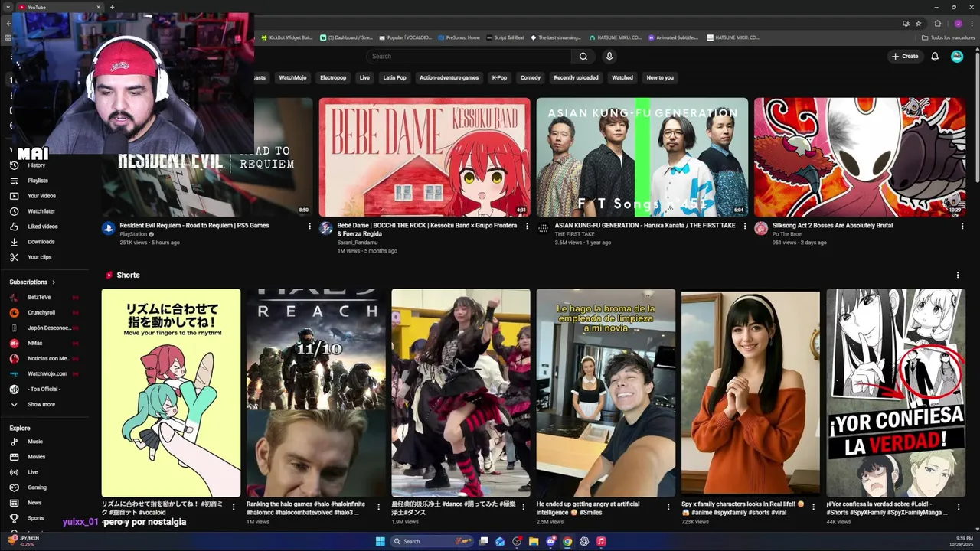This screenshot has width=980, height=551.
Task: Start voice search with microphone
Action: coord(609,57)
